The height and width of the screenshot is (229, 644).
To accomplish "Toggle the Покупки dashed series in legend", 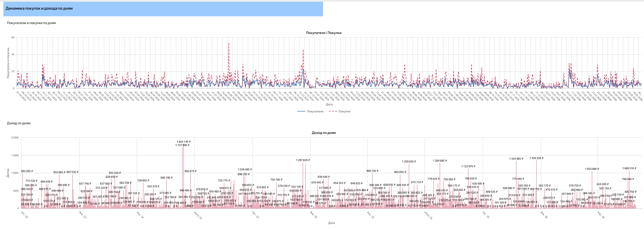I will point(339,112).
